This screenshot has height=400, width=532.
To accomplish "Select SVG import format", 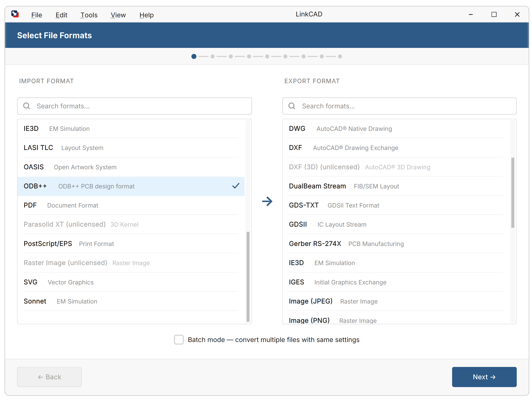I will pyautogui.click(x=131, y=282).
